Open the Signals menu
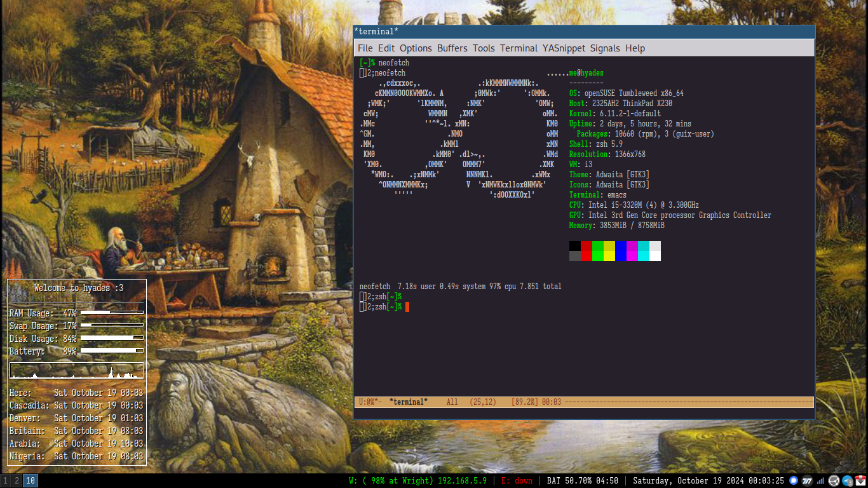This screenshot has height=488, width=868. tap(605, 48)
